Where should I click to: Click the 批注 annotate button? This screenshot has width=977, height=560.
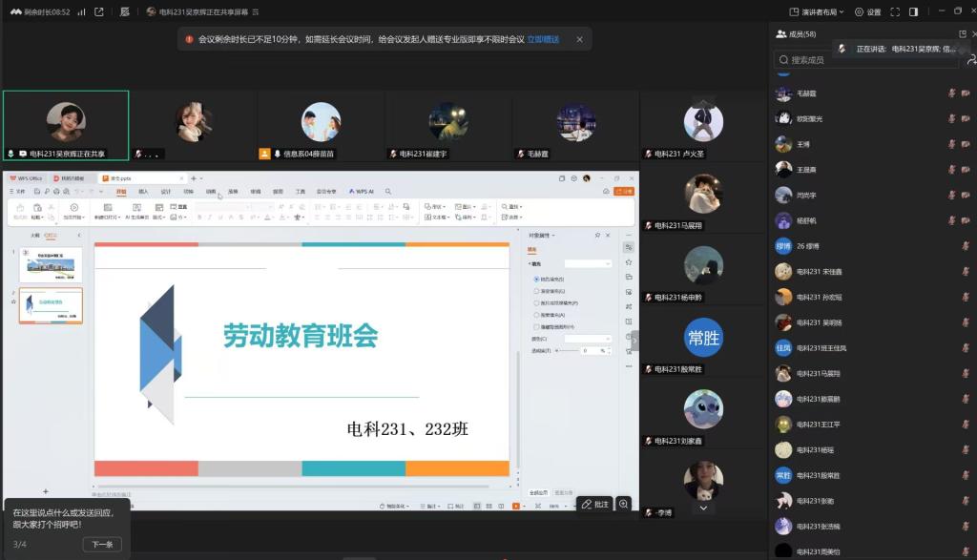pyautogui.click(x=594, y=504)
